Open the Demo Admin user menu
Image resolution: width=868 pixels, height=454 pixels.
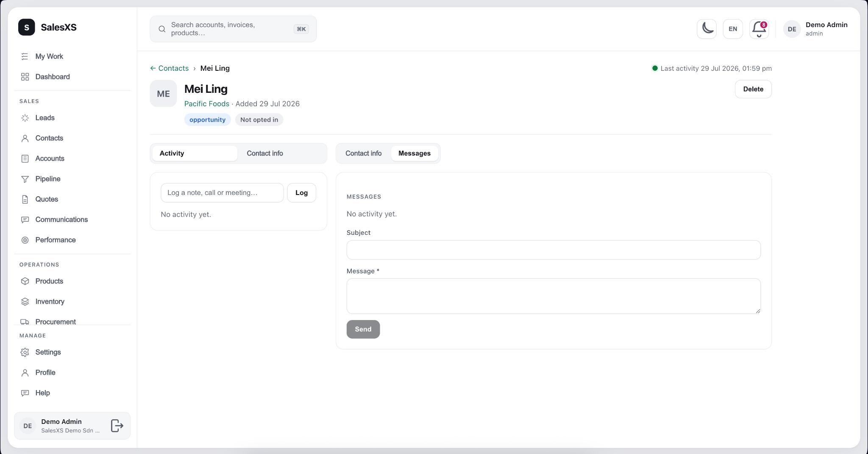pyautogui.click(x=815, y=29)
